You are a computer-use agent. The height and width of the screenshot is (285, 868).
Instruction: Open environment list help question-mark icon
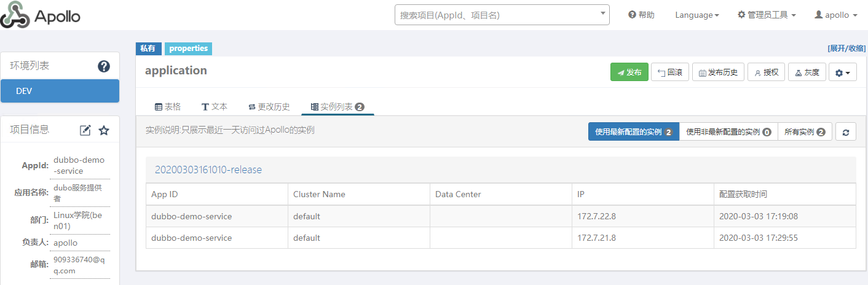click(x=104, y=66)
